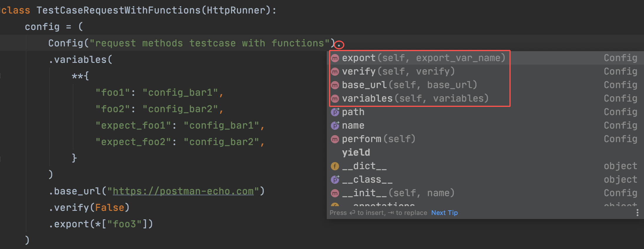Click the perform method icon
Image resolution: width=644 pixels, height=249 pixels.
tap(335, 139)
